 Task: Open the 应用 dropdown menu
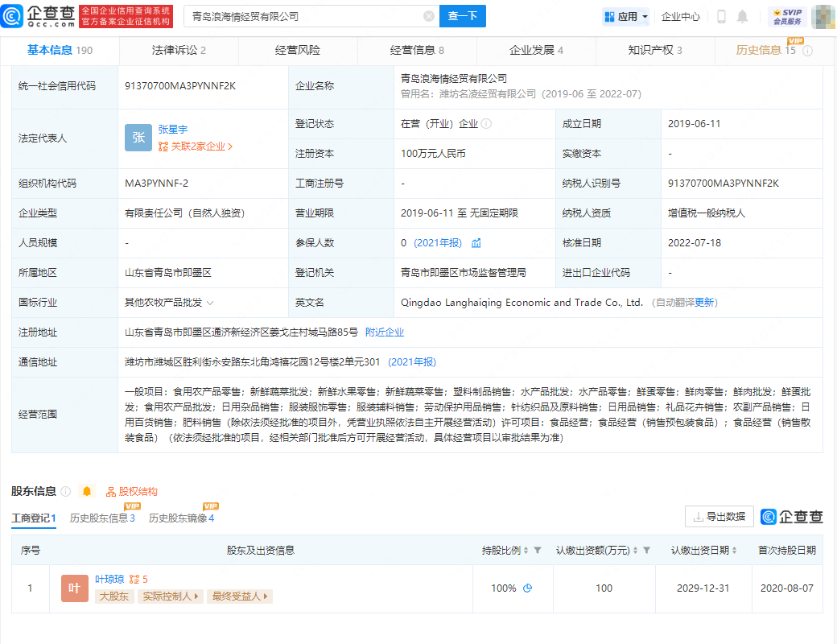point(625,16)
